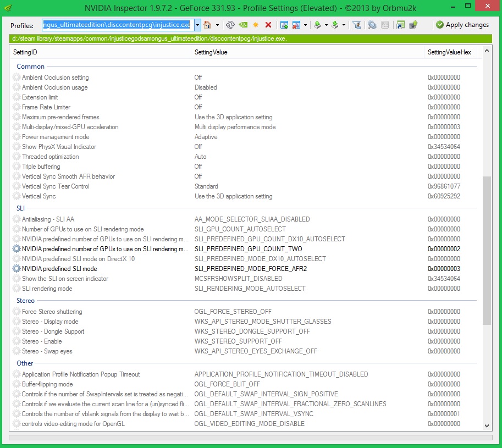502x448 pixels.
Task: Create a new profile with the sun icon
Action: coord(256,25)
